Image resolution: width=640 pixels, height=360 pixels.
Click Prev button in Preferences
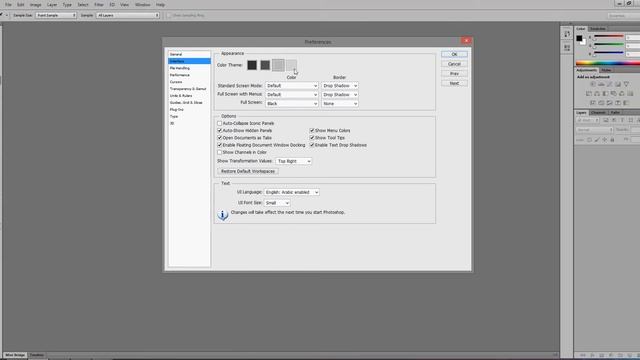pyautogui.click(x=454, y=74)
